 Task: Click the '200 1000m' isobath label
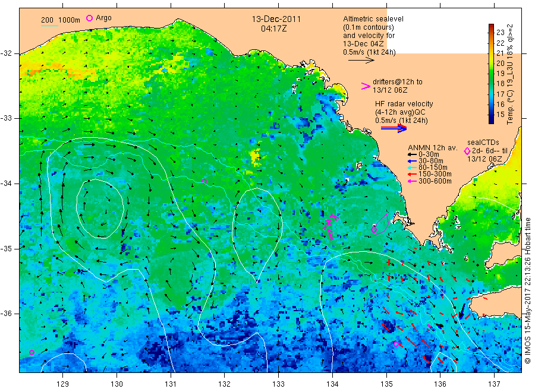click(61, 20)
